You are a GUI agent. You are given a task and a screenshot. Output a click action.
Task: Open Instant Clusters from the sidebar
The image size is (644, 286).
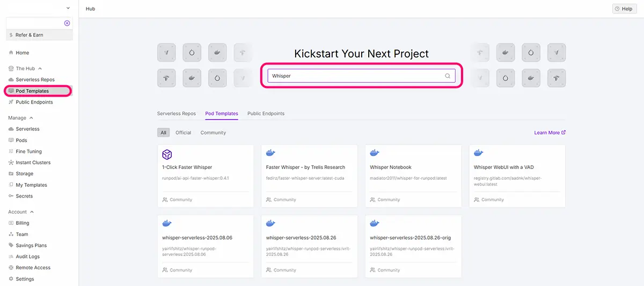pos(33,163)
